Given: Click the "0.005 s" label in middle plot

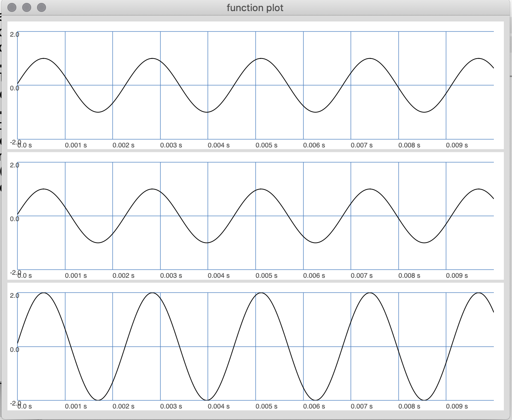Looking at the screenshot, I should (x=266, y=276).
